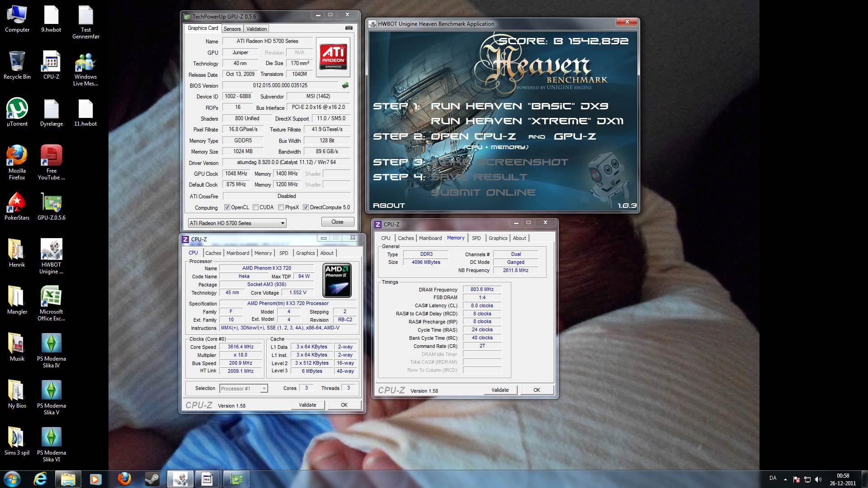Viewport: 868px width, 488px height.
Task: Open Test Gennemfør text file icon
Action: (85, 23)
